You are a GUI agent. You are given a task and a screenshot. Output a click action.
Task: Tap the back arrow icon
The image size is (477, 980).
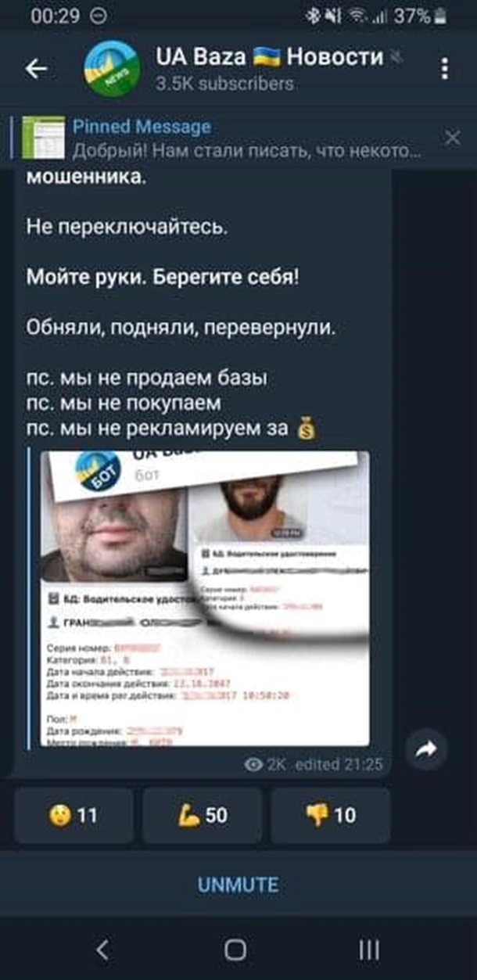point(37,70)
